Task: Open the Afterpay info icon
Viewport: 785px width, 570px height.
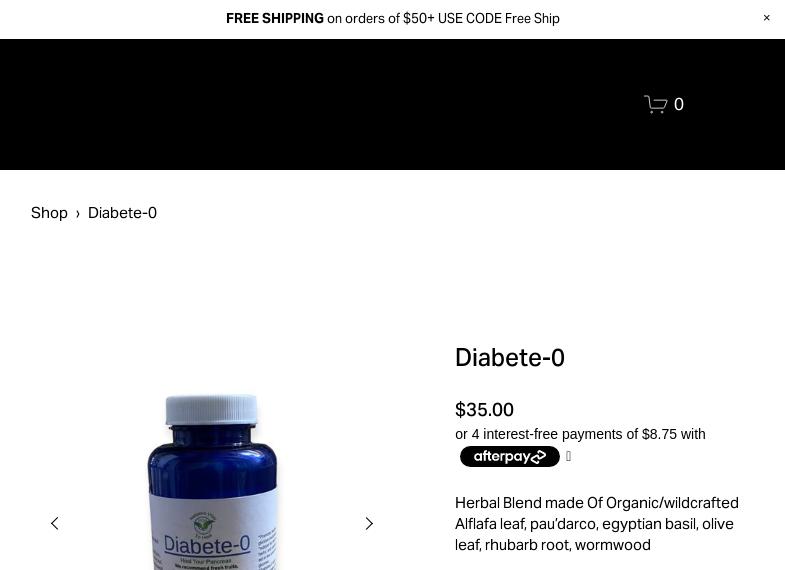Action: pyautogui.click(x=568, y=456)
